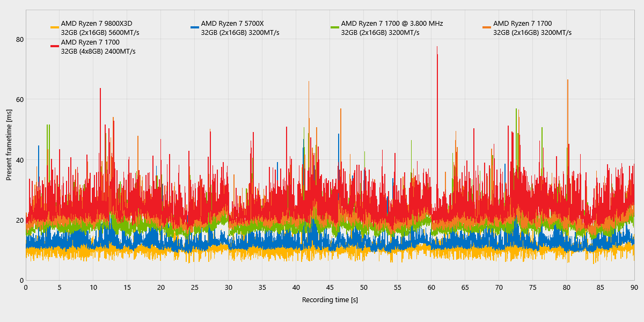The height and width of the screenshot is (322, 644).
Task: Click the x-axis value 90
Action: pos(634,287)
